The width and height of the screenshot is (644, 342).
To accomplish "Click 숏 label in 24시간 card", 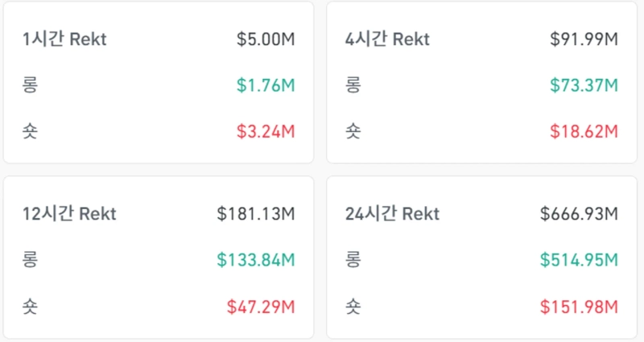I will pos(353,306).
